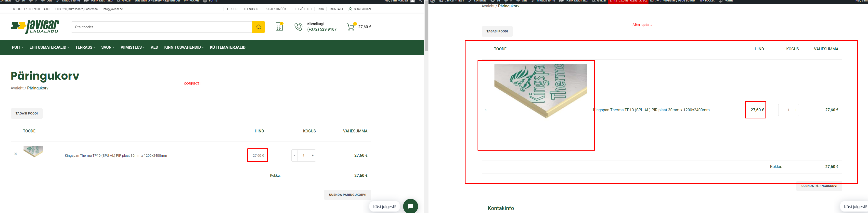This screenshot has height=213, width=868.
Task: Click the yellow search magnifier button
Action: tap(259, 27)
